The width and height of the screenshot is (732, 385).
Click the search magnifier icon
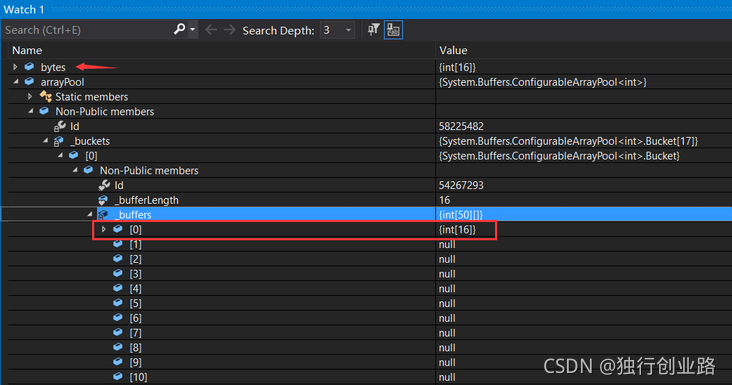179,29
